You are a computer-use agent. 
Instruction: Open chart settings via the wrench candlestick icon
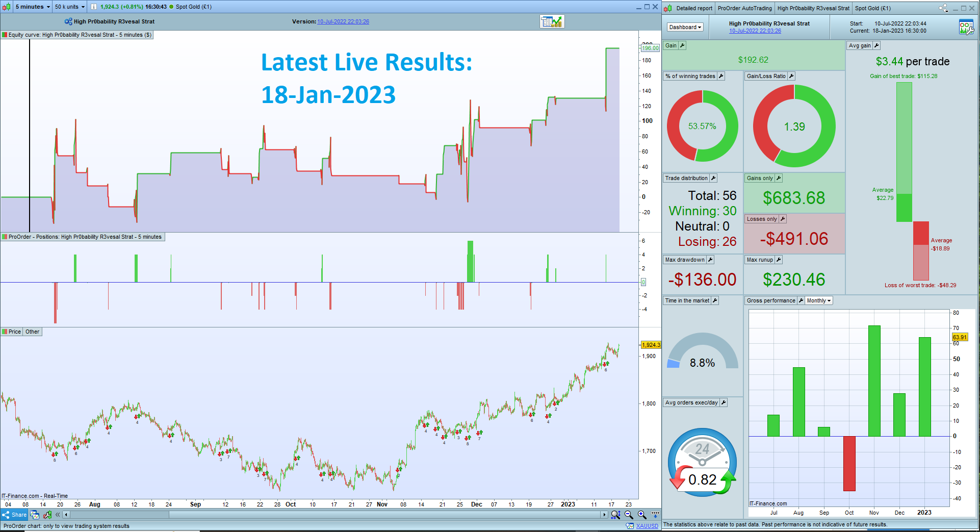click(x=47, y=515)
